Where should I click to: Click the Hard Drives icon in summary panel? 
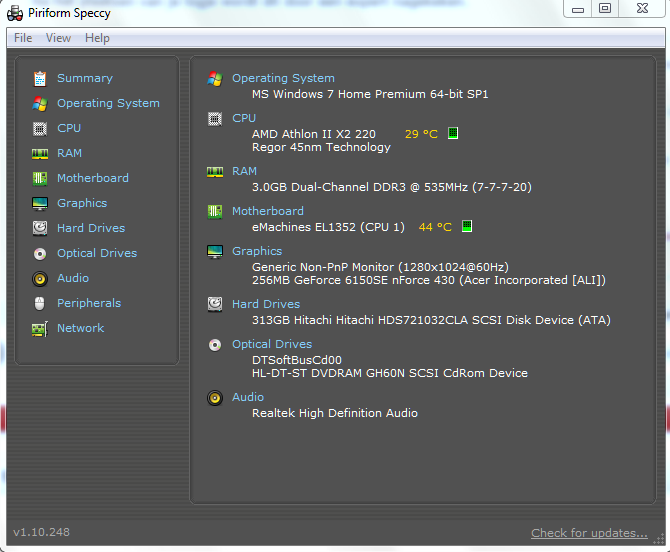(215, 305)
